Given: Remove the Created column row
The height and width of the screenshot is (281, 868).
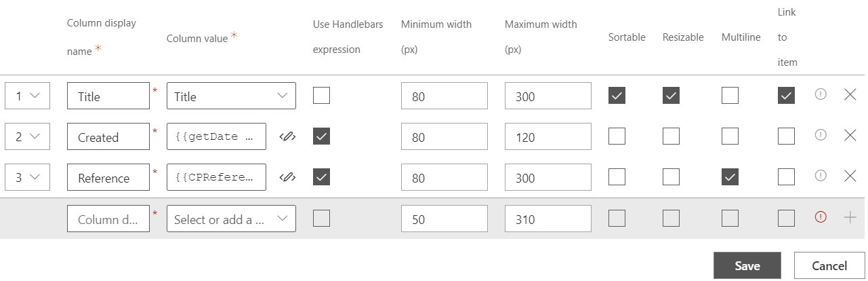Looking at the screenshot, I should (x=850, y=136).
